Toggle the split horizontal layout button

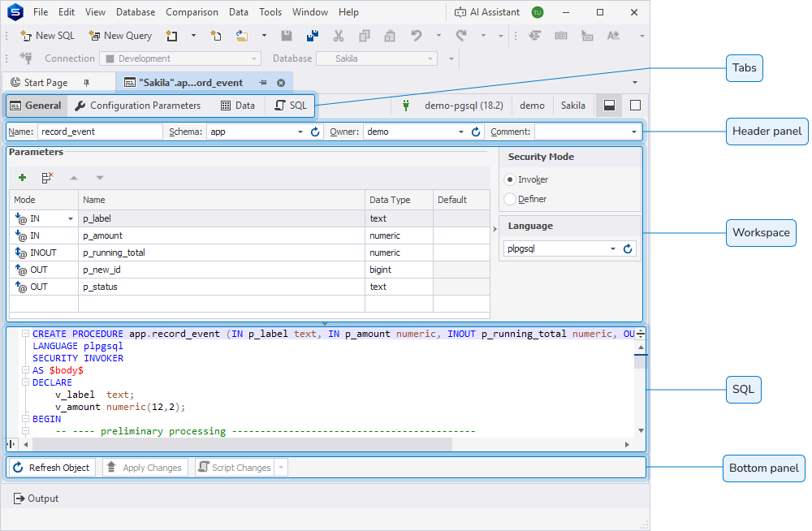click(x=610, y=106)
